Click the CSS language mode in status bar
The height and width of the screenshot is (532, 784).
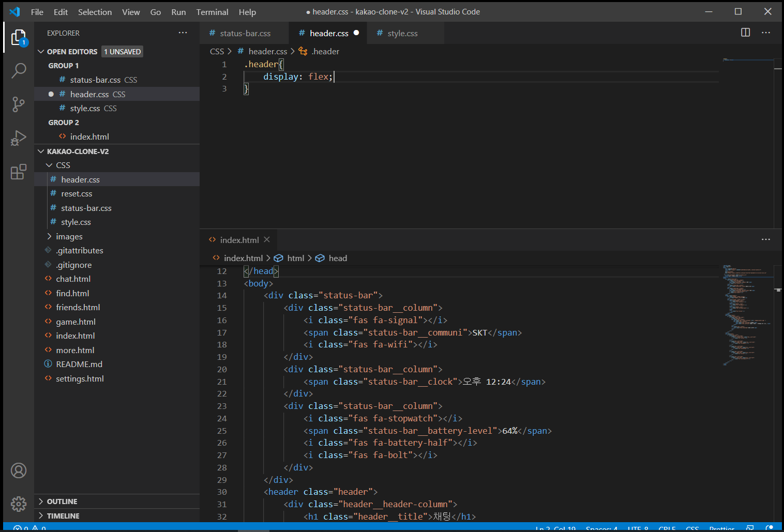pos(692,528)
